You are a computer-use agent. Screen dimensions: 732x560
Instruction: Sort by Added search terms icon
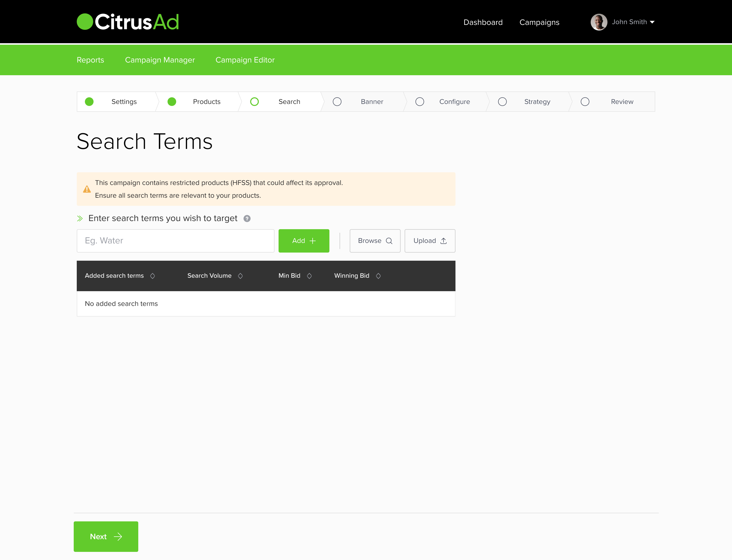pyautogui.click(x=152, y=276)
